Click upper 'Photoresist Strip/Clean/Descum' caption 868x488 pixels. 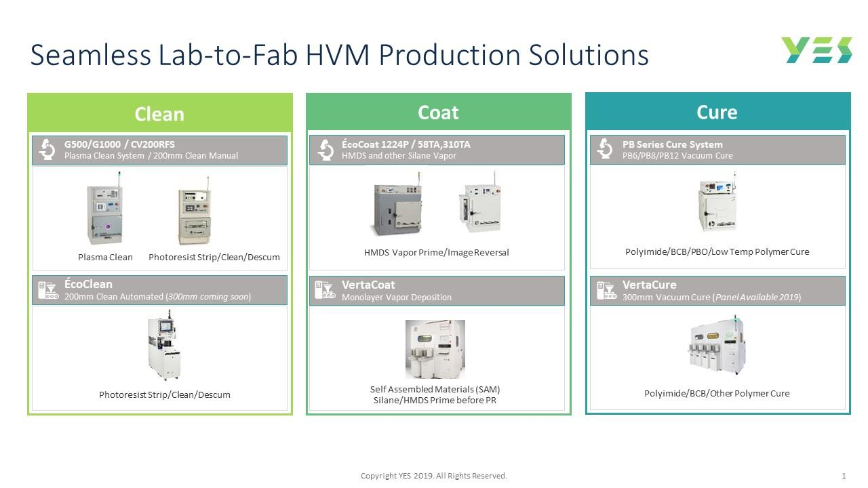point(214,257)
